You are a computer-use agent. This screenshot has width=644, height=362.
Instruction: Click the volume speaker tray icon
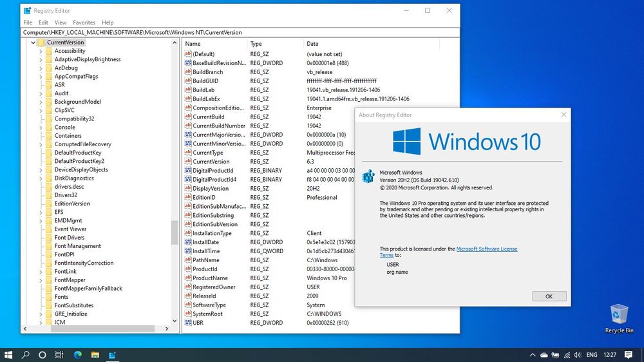578,355
